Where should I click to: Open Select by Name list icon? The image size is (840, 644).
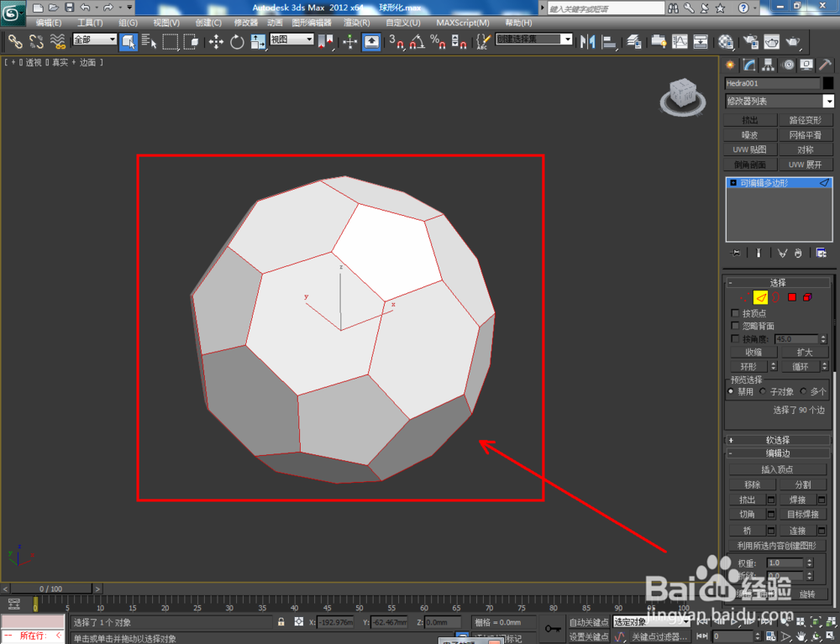click(x=149, y=41)
